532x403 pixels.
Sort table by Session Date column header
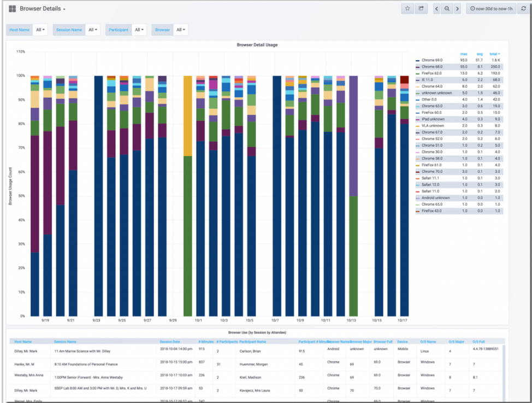pyautogui.click(x=169, y=341)
